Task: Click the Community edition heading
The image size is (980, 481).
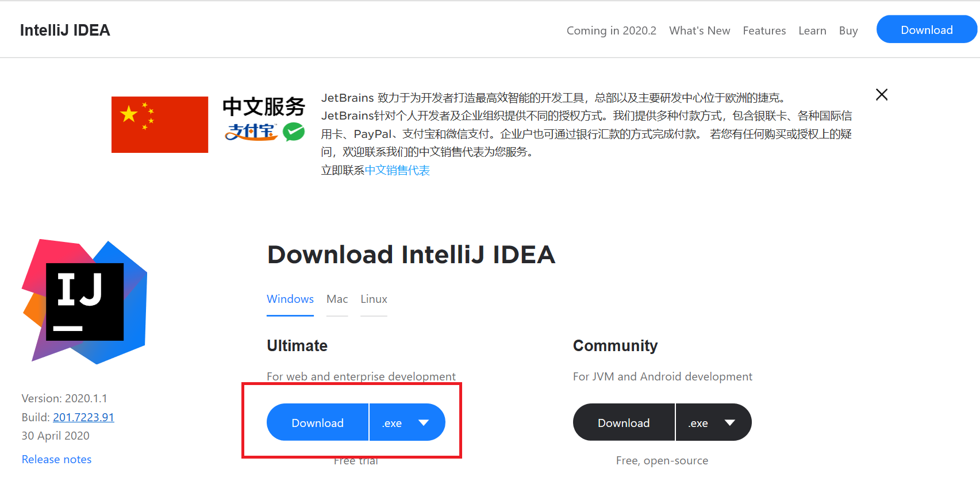Action: point(615,345)
